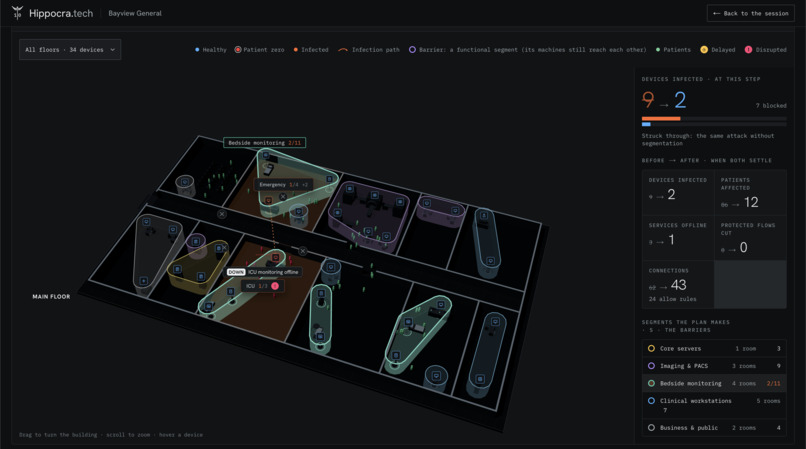This screenshot has height=449, width=806.
Task: Select the bottom device of the gray Business segment
Action: point(143,281)
